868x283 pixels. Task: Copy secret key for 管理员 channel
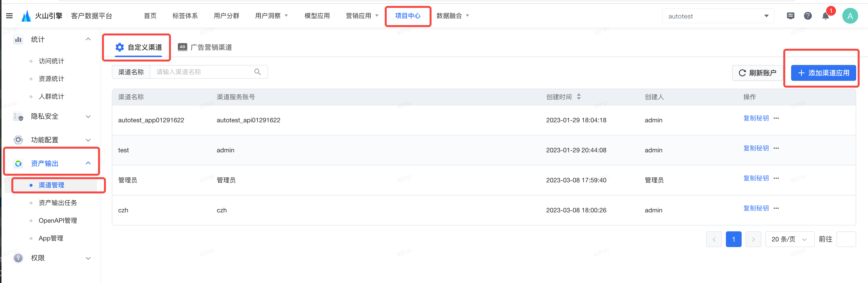pos(756,178)
